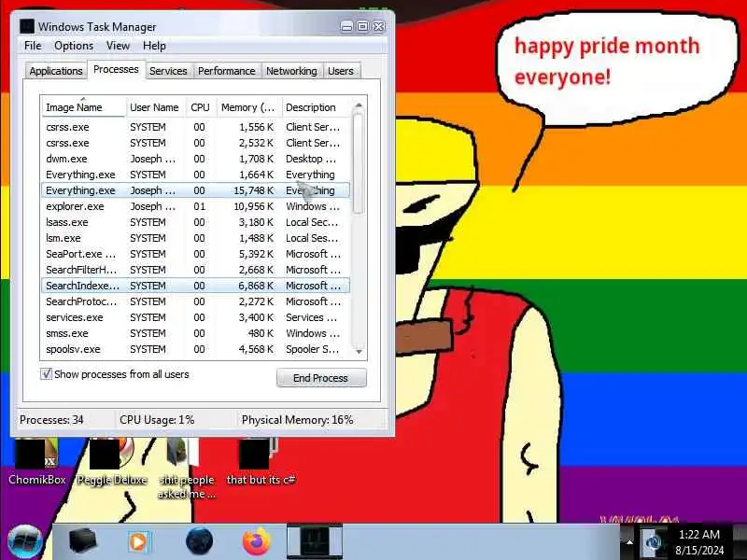This screenshot has width=747, height=560.
Task: Select the 'shit people asked me' folder
Action: [x=186, y=469]
